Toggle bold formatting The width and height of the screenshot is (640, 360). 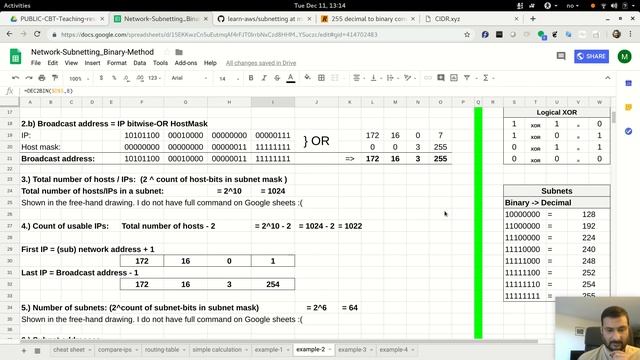(x=251, y=78)
